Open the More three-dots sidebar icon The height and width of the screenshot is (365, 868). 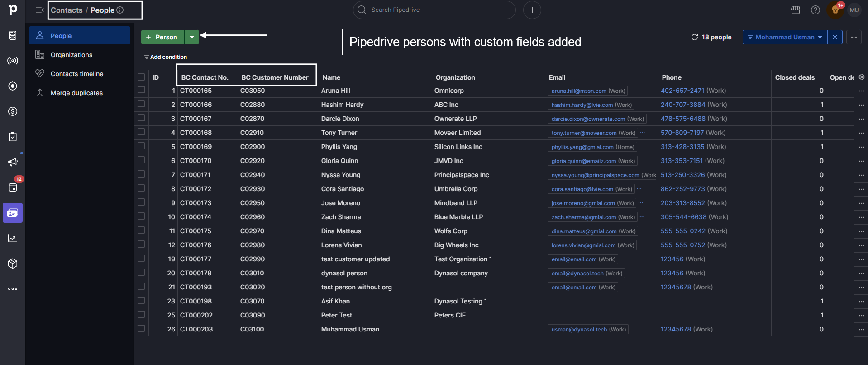click(x=13, y=289)
